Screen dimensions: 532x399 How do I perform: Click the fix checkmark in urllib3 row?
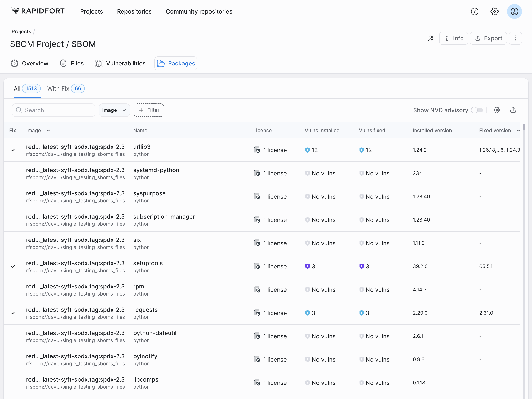click(13, 150)
